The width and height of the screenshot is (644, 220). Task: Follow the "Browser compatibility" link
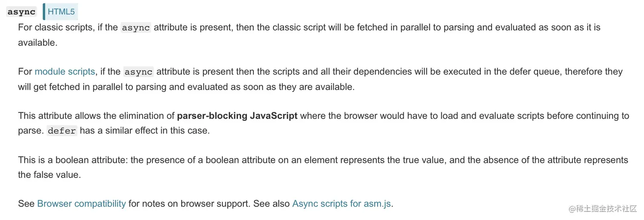point(81,203)
